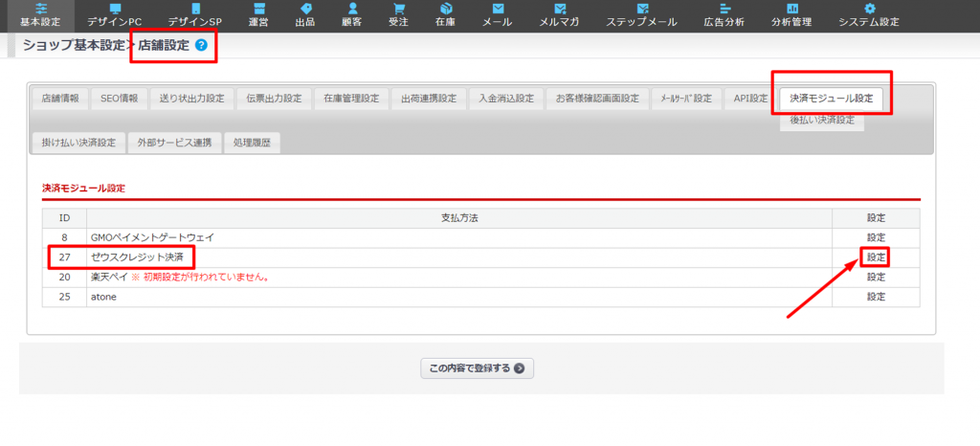Select the ゼウスクレジット決済 payment name
980x446 pixels.
point(136,256)
